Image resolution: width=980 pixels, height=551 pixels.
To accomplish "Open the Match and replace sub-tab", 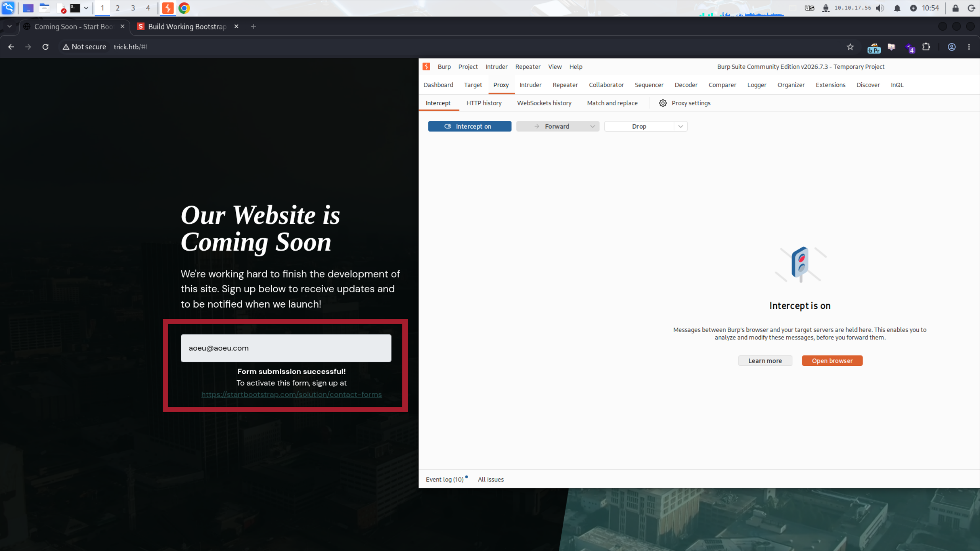I will (x=612, y=103).
